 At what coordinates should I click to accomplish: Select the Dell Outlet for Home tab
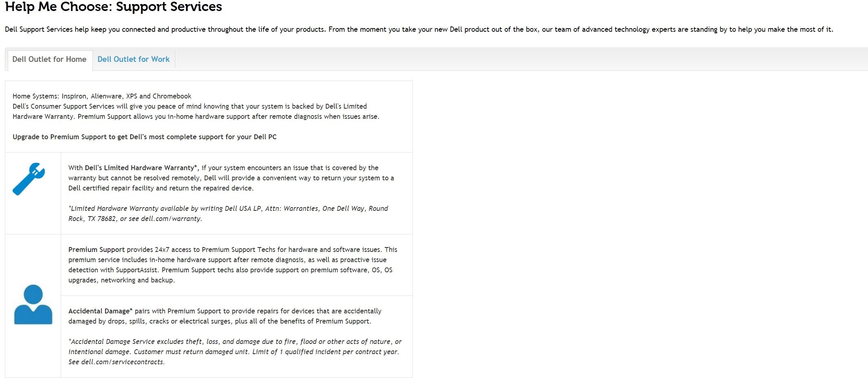coord(49,59)
